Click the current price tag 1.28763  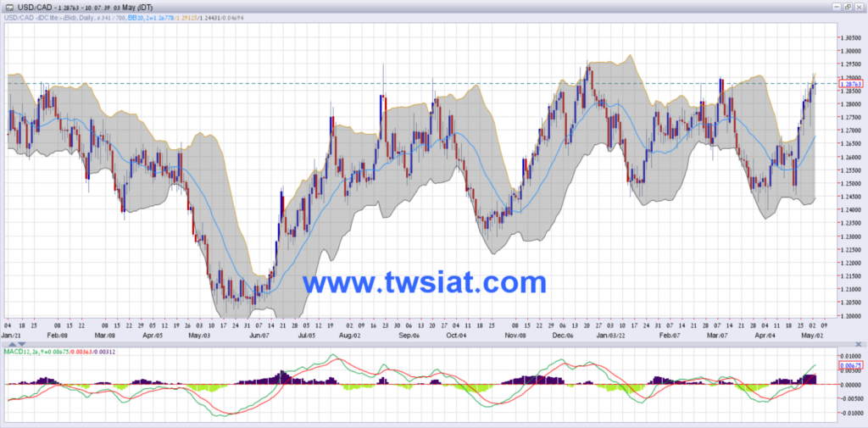point(851,84)
